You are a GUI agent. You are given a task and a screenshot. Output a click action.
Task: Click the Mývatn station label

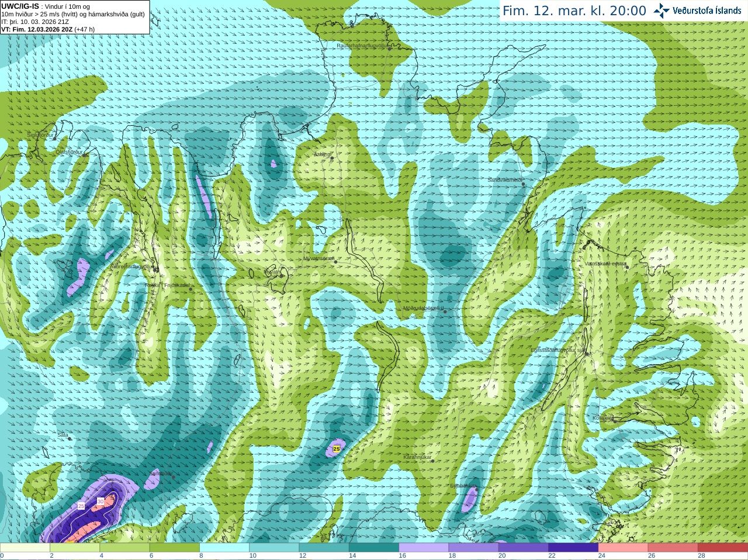click(272, 272)
